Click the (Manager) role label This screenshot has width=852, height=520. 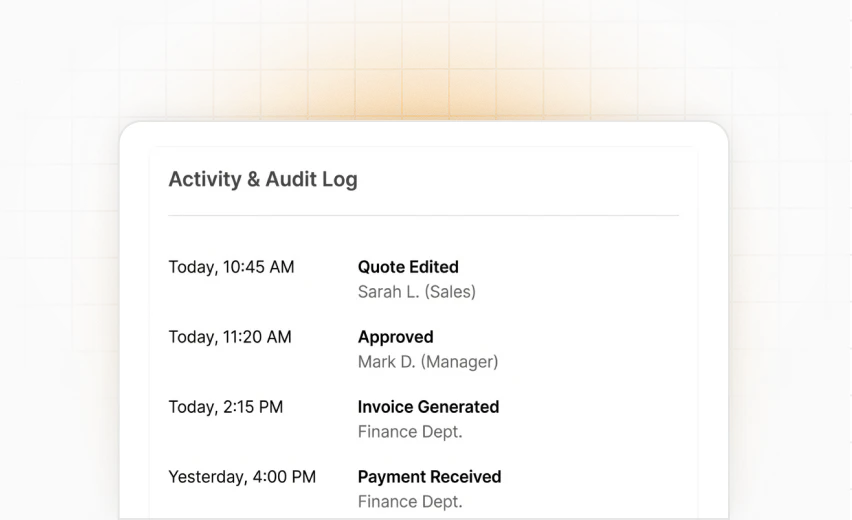[x=459, y=362]
